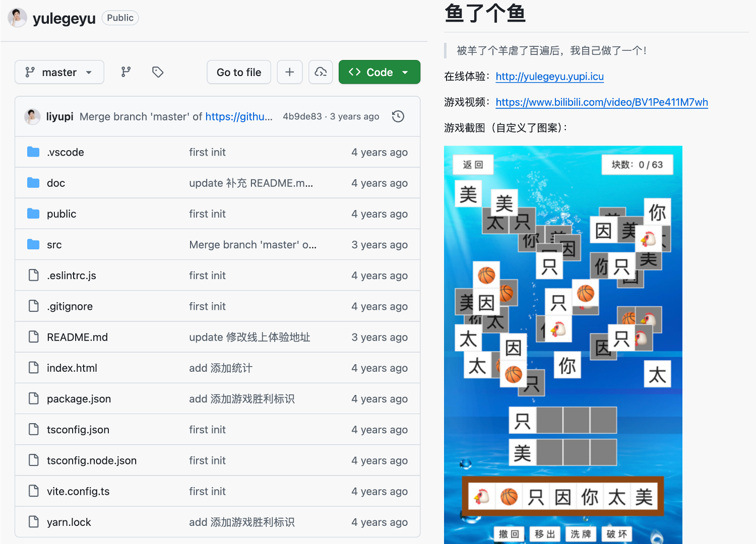Click the yarn.lock commit message

(241, 522)
